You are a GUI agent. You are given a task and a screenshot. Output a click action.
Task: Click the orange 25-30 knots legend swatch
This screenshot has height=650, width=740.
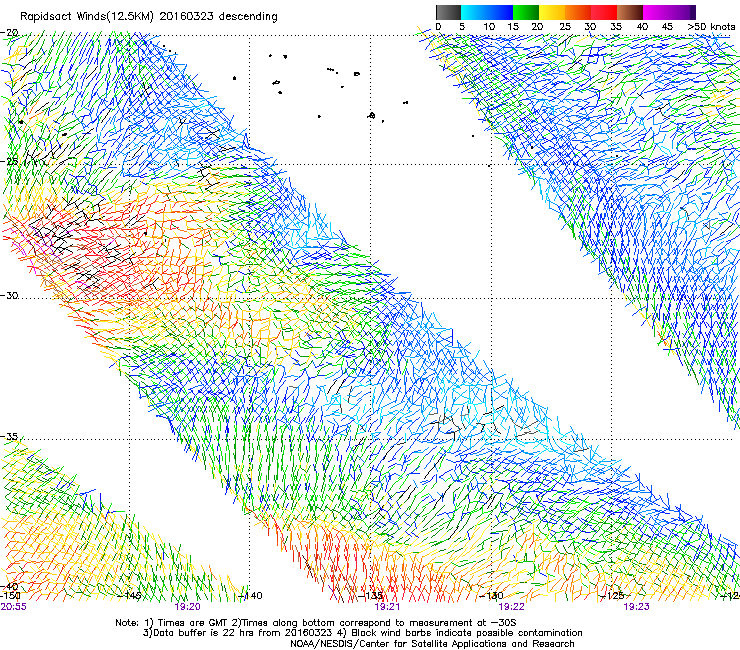click(578, 12)
